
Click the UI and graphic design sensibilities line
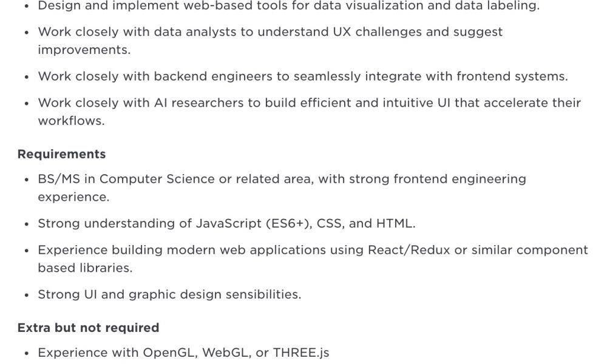169,294
